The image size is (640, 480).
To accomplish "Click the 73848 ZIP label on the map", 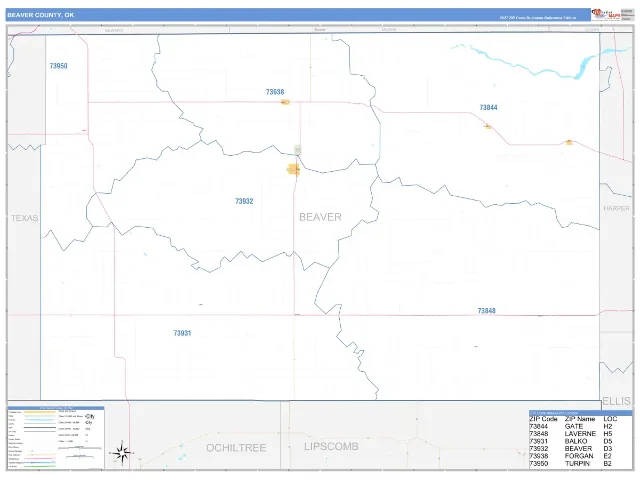I will (487, 311).
